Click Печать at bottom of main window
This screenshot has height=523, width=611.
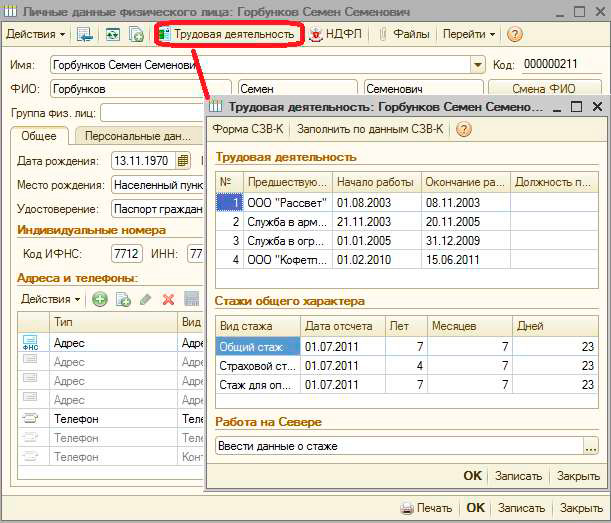[427, 508]
